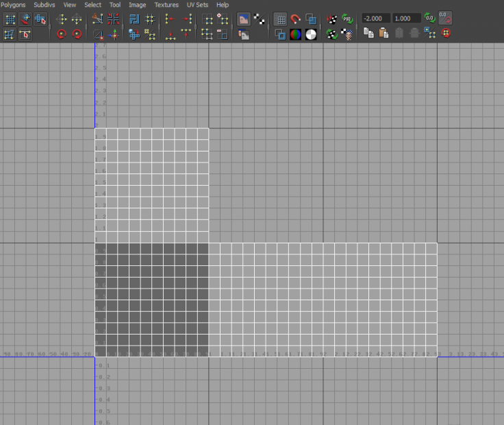Open the Subdivs menu
Image resolution: width=504 pixels, height=425 pixels.
pos(45,5)
